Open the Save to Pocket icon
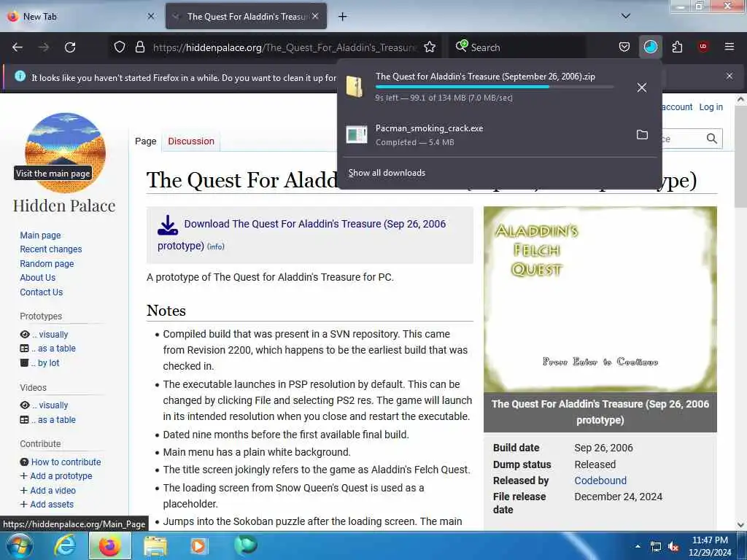The height and width of the screenshot is (560, 747). [624, 47]
